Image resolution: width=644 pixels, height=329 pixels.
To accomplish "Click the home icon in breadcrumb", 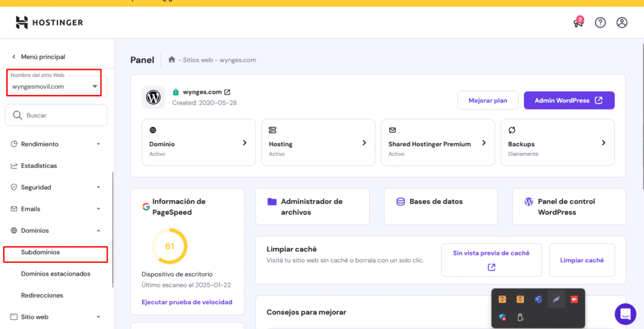I will 172,60.
